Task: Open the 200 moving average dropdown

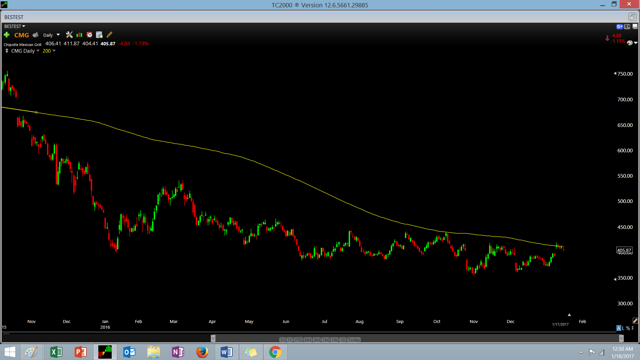Action: [x=49, y=51]
